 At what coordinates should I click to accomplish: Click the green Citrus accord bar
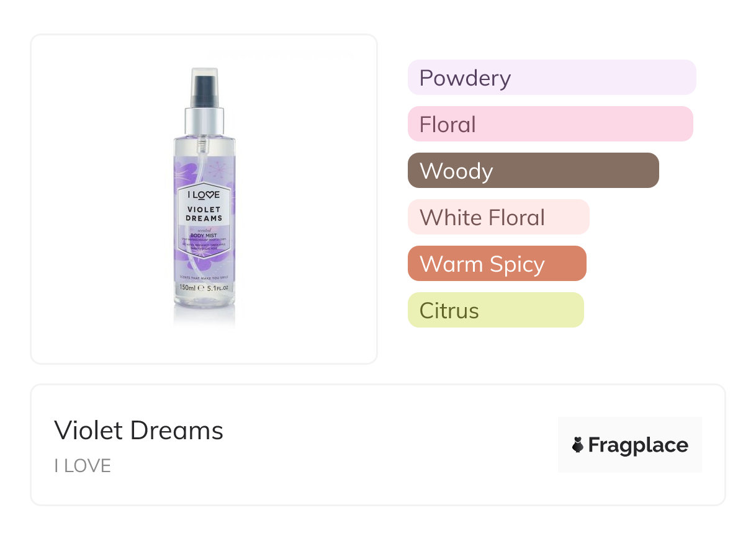click(x=495, y=310)
